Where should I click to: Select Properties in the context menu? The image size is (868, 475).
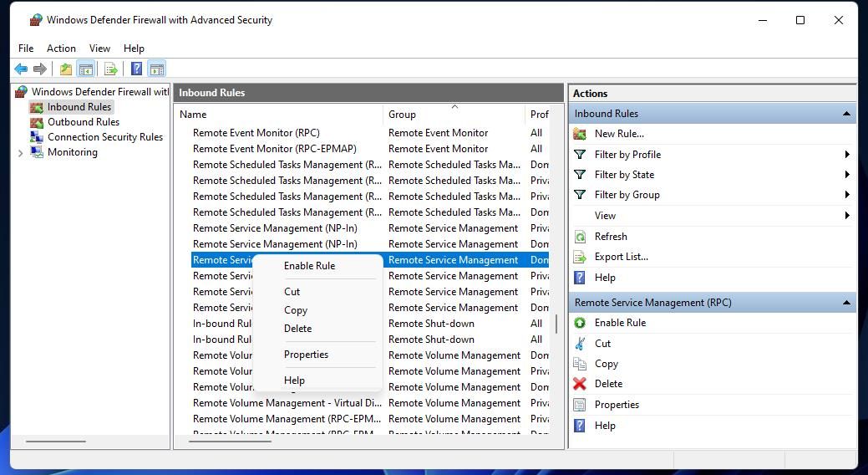click(x=306, y=355)
